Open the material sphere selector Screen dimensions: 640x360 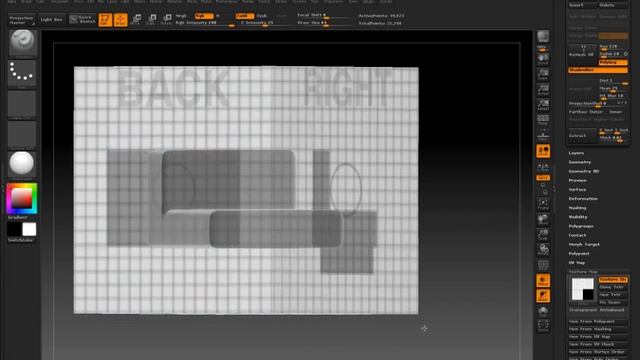tap(22, 164)
